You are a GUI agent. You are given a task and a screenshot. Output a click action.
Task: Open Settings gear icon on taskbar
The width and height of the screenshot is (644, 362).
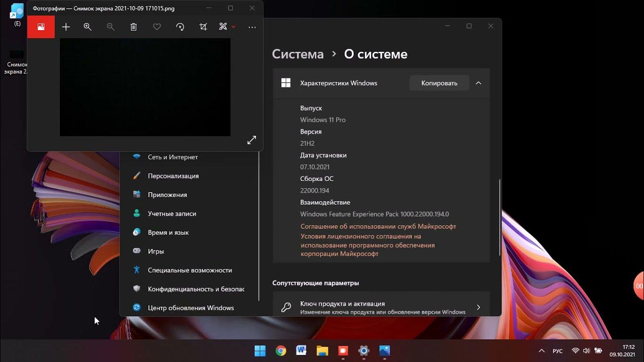tap(364, 350)
